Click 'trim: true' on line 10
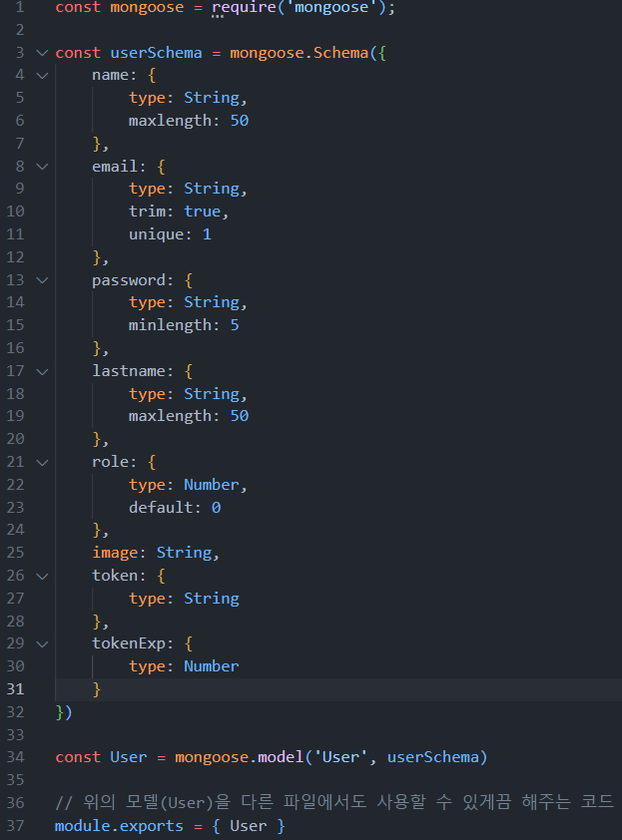622x840 pixels. (x=175, y=211)
